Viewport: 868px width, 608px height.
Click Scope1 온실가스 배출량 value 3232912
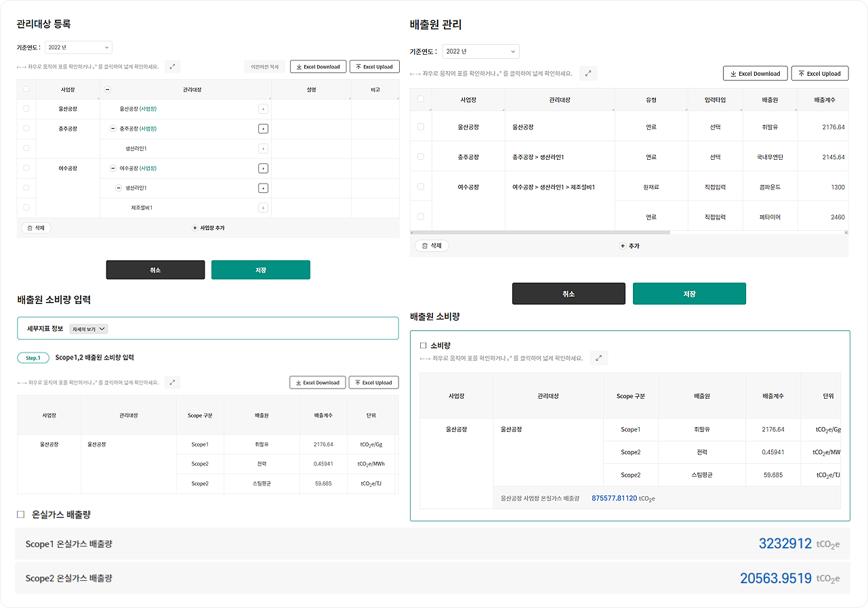click(785, 543)
